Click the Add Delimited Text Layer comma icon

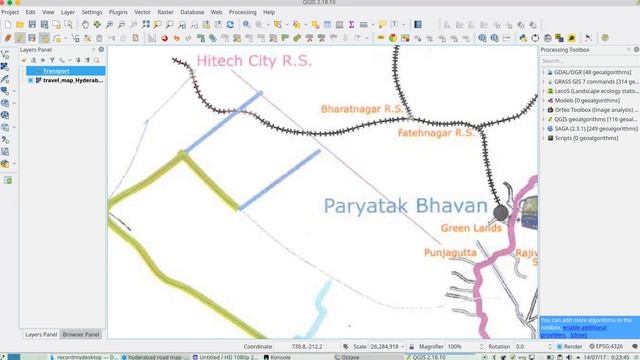pos(5,140)
